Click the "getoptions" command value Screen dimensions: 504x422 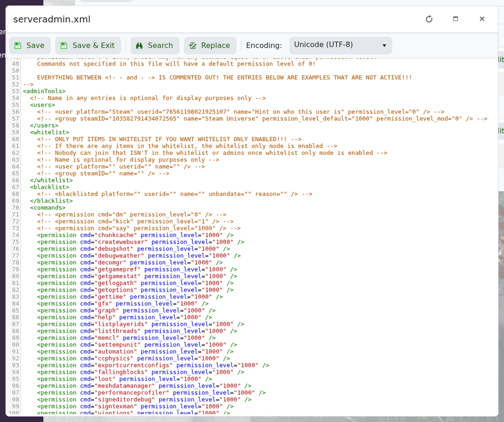point(115,290)
